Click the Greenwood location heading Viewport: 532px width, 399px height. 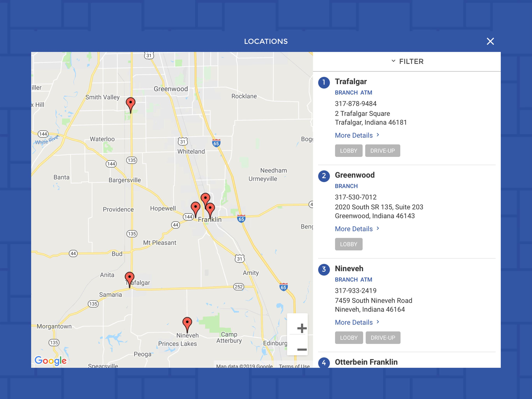[355, 175]
